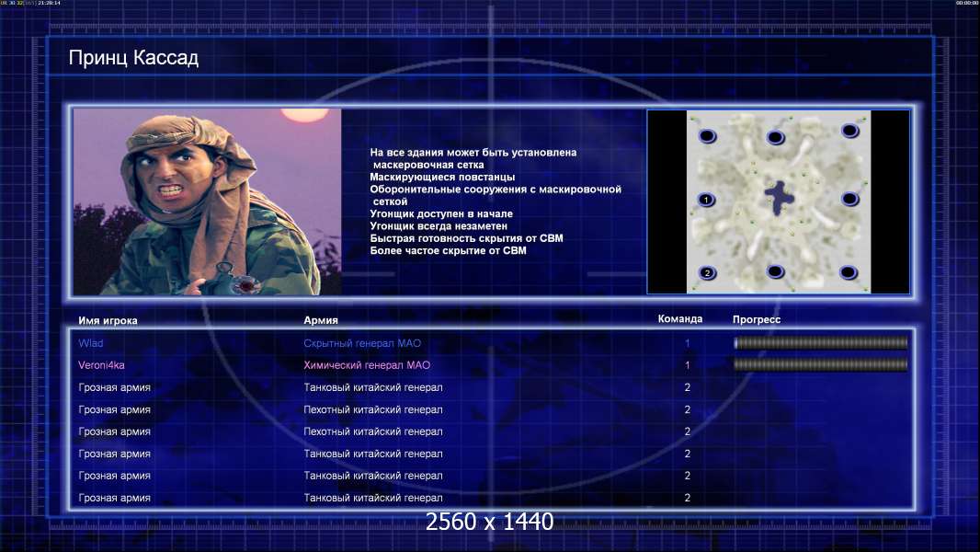Select player name "Wlad"

(x=91, y=343)
